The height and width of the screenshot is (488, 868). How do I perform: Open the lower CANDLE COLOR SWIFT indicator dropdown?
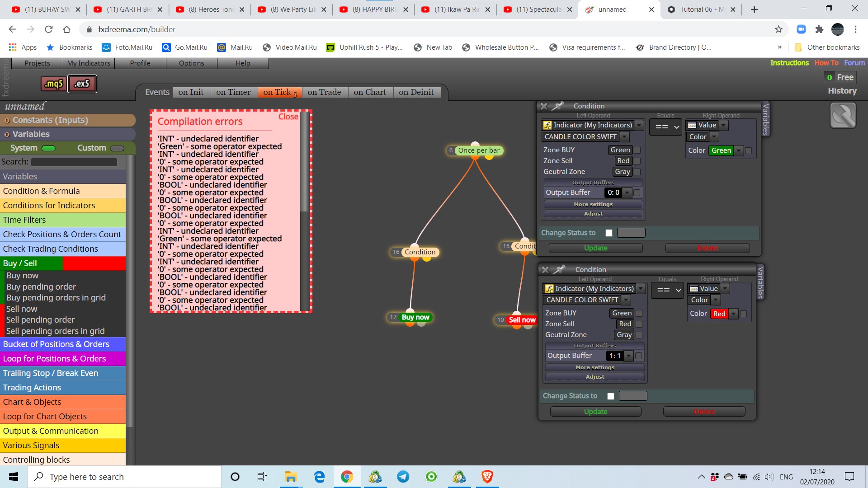pos(587,300)
